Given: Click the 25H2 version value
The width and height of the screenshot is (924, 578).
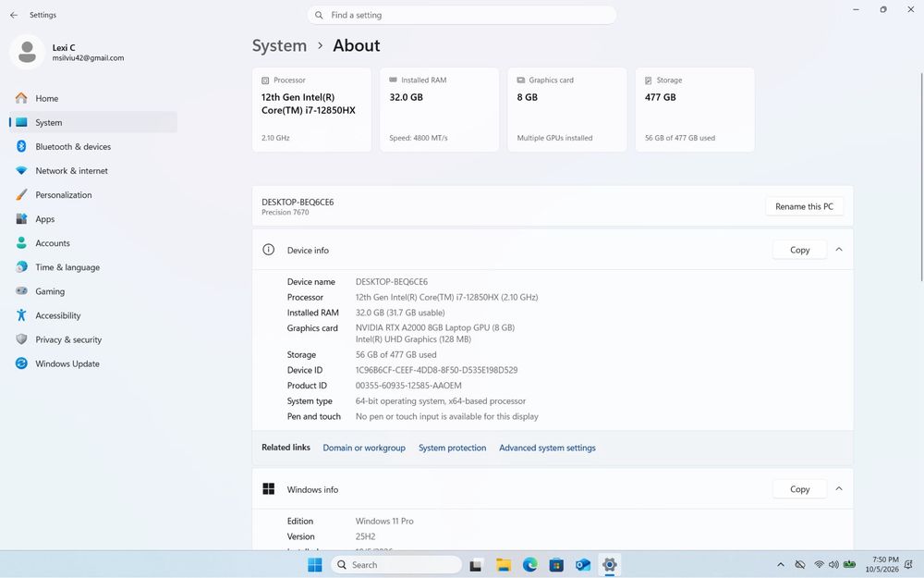Looking at the screenshot, I should (x=365, y=536).
